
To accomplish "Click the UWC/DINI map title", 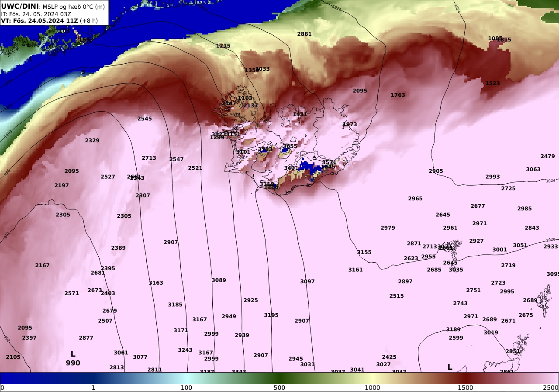I will (53, 6).
